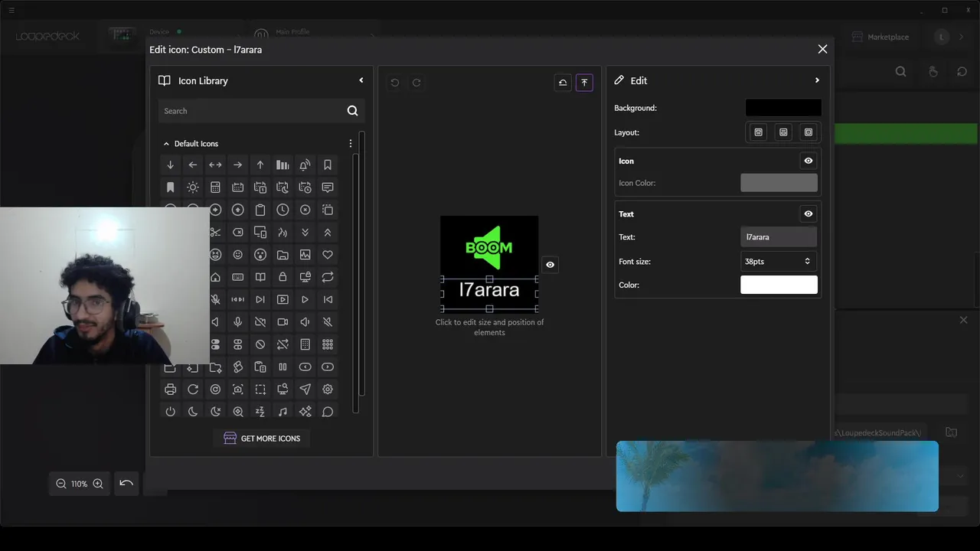This screenshot has width=980, height=551.
Task: Choose the sparkles icon
Action: click(305, 412)
